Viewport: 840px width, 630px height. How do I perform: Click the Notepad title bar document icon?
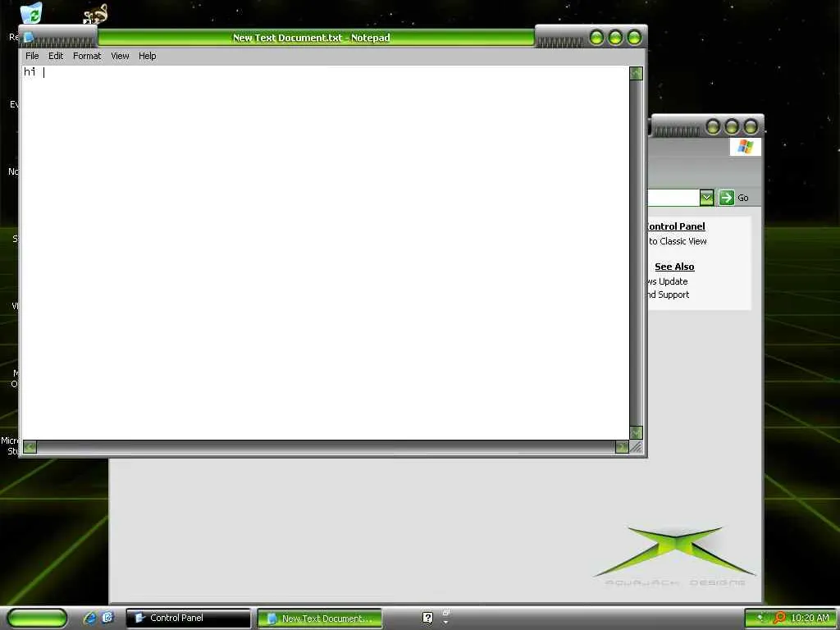[29, 38]
